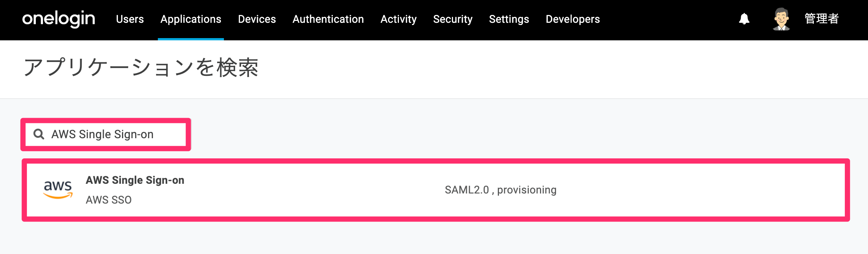Open the Users menu
The height and width of the screenshot is (254, 868).
[130, 19]
